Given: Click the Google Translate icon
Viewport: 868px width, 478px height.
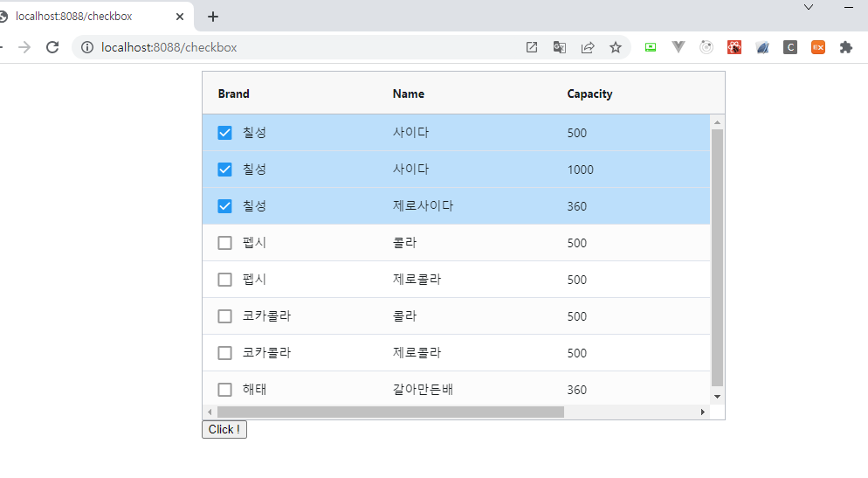Looking at the screenshot, I should [x=560, y=48].
